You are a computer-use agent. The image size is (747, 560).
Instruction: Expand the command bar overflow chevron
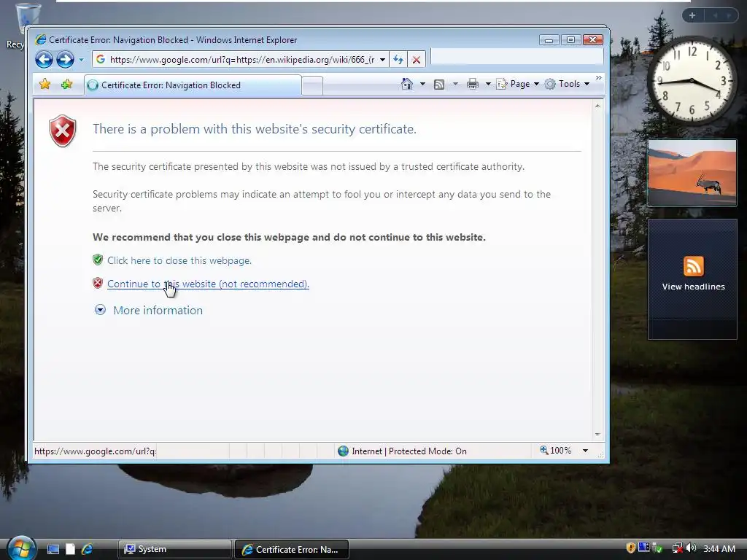pos(599,78)
